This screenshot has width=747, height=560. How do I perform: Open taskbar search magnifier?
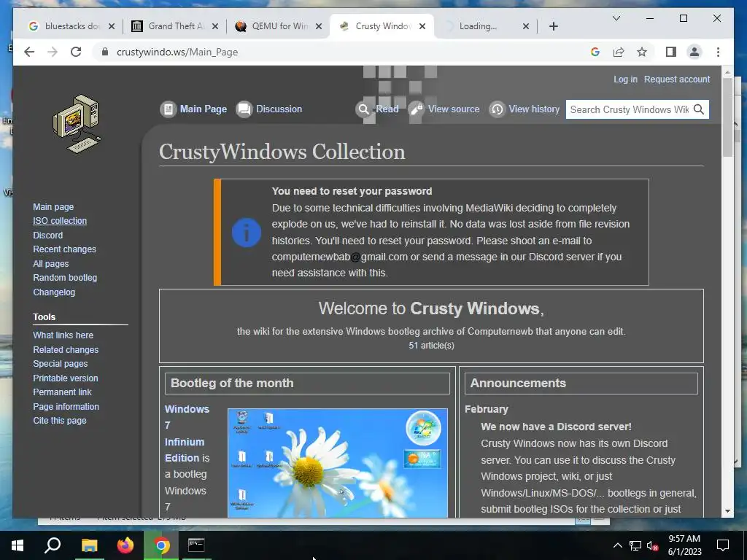click(53, 545)
